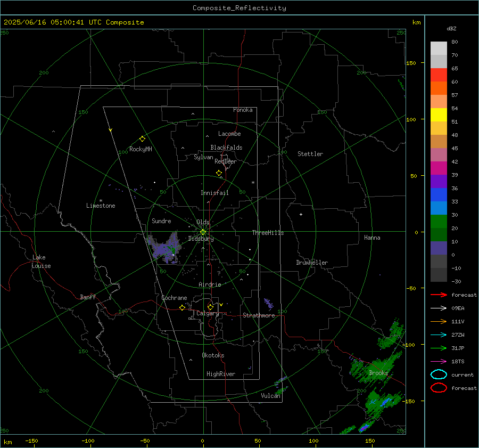Click the orange 60–57 dBZ color swatch
The width and height of the screenshot is (479, 448).
pyautogui.click(x=439, y=88)
